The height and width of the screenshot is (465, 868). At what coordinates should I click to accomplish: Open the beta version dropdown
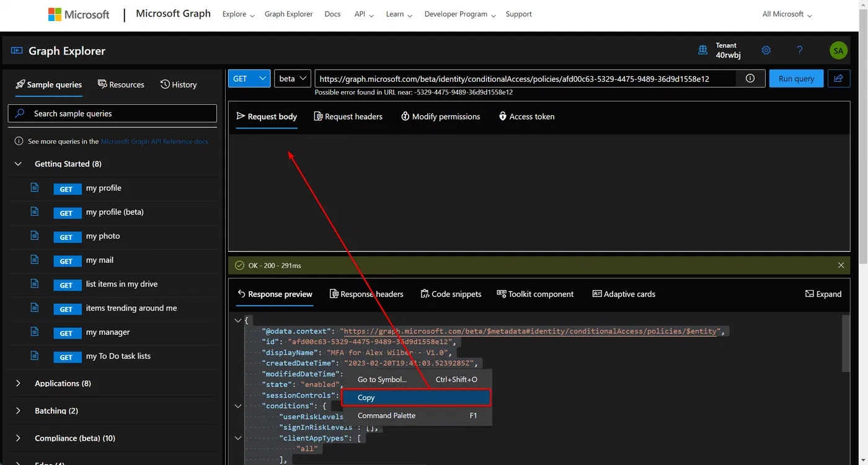click(293, 79)
